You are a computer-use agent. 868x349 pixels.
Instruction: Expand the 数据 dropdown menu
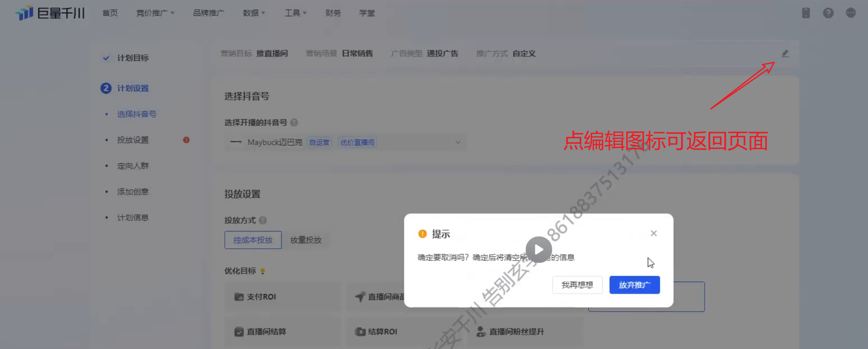tap(253, 13)
